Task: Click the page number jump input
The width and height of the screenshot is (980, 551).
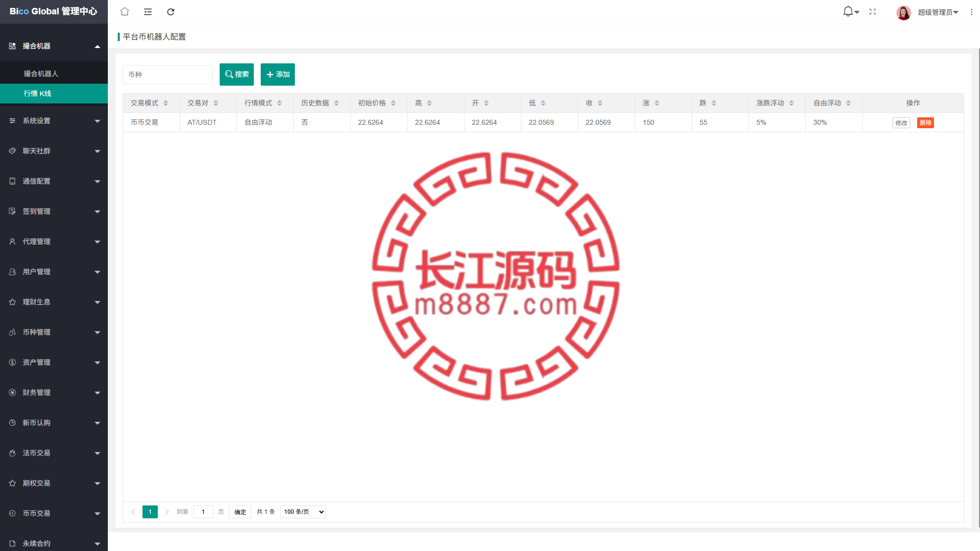Action: click(x=203, y=512)
